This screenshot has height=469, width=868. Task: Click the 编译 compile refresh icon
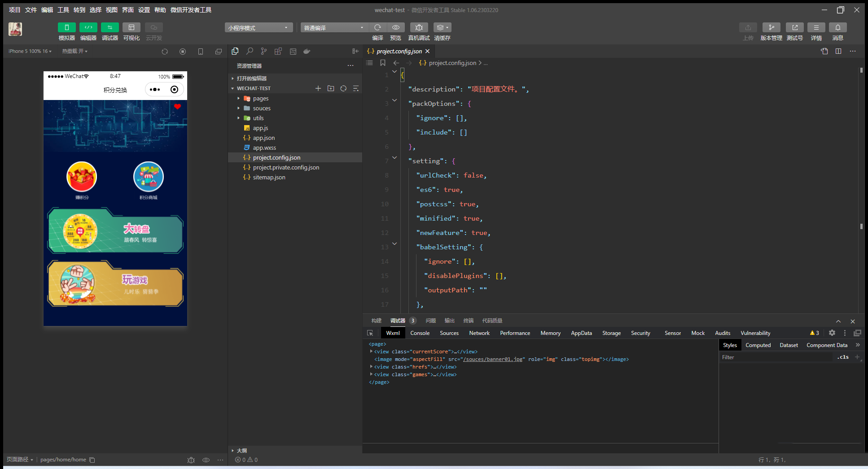(377, 27)
